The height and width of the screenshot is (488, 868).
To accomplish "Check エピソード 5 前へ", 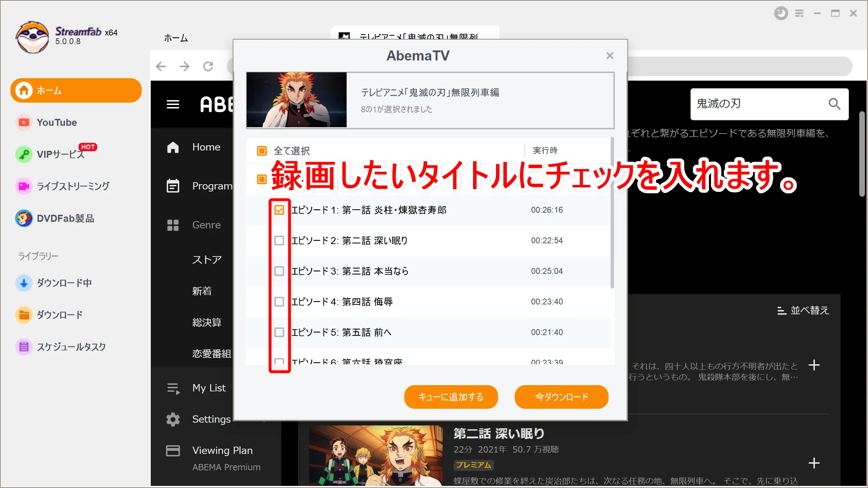I will pyautogui.click(x=279, y=332).
